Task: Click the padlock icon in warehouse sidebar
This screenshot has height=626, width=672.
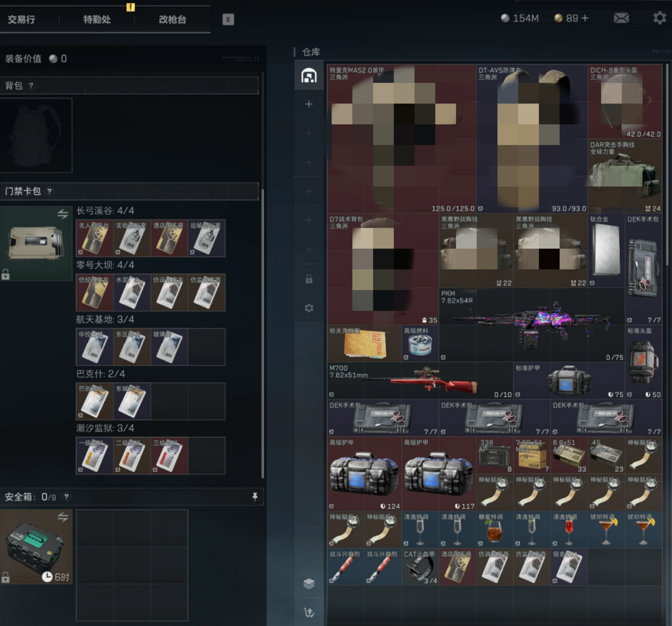Action: (309, 279)
